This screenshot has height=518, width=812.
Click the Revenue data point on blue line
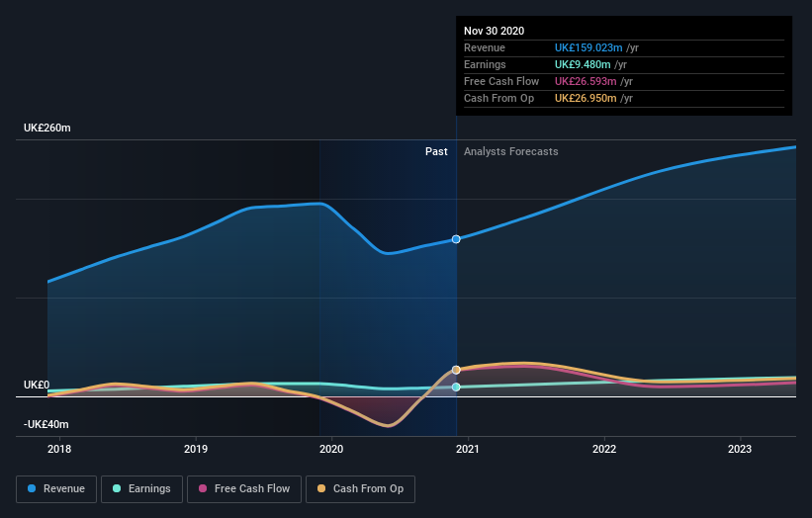coord(456,239)
